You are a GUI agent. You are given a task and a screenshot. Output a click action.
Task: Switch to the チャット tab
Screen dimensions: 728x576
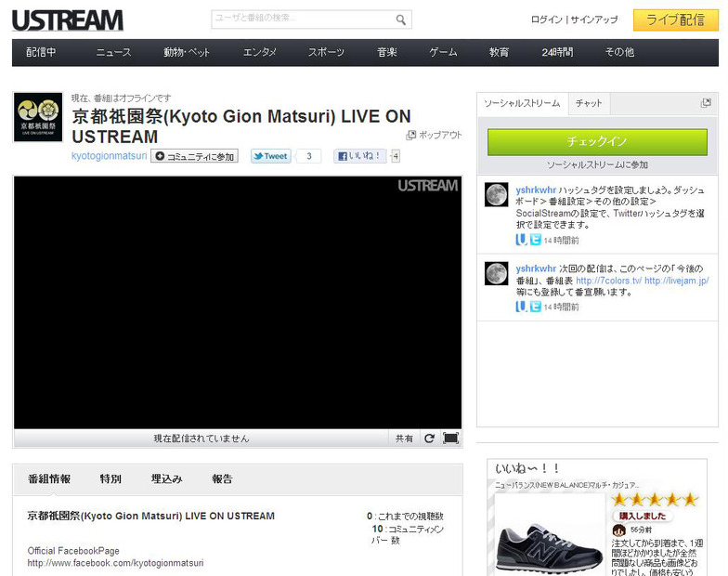tap(589, 103)
